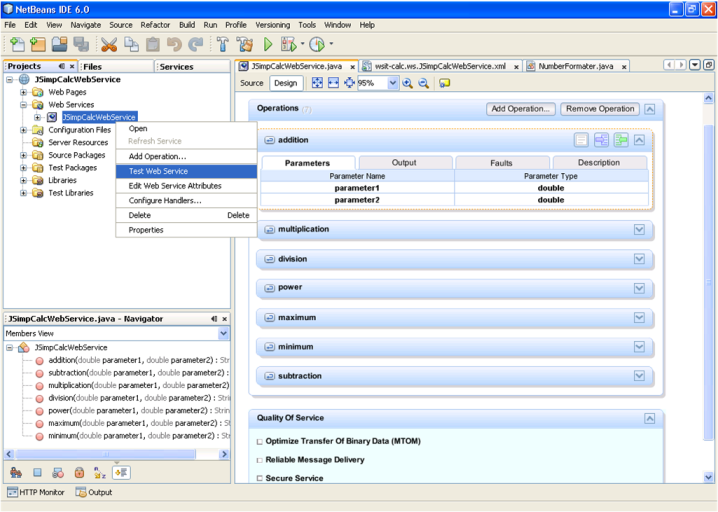The height and width of the screenshot is (512, 718).
Task: Enable the Secure Service checkbox
Action: coord(260,478)
